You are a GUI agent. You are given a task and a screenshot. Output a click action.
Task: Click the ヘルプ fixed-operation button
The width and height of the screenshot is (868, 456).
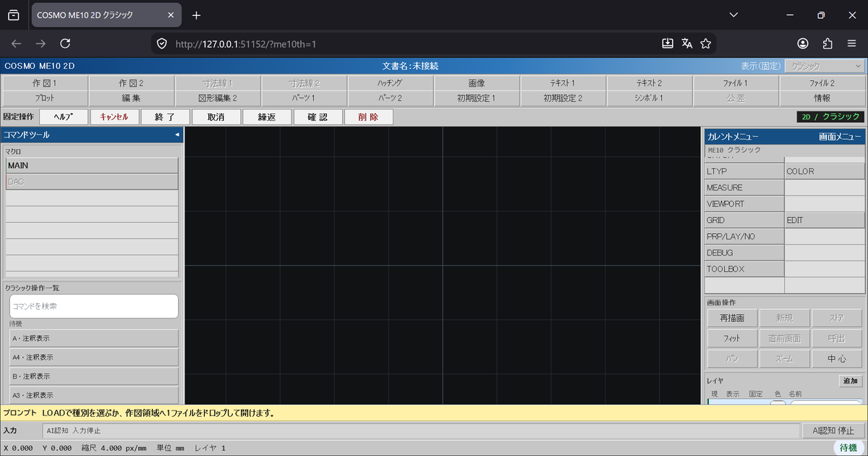64,117
